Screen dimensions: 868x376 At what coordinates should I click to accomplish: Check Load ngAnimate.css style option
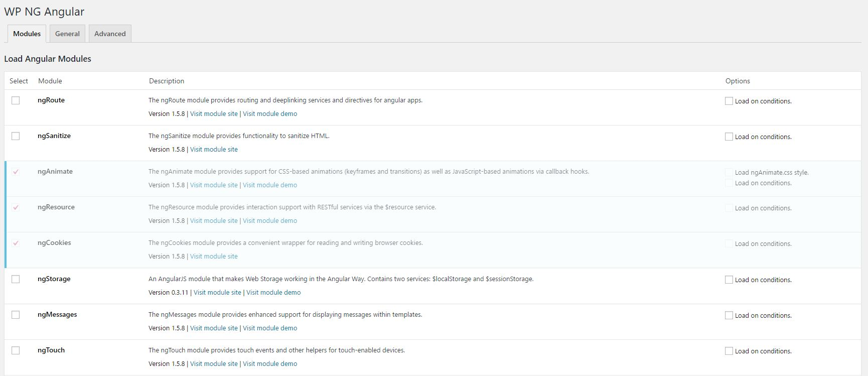[729, 172]
